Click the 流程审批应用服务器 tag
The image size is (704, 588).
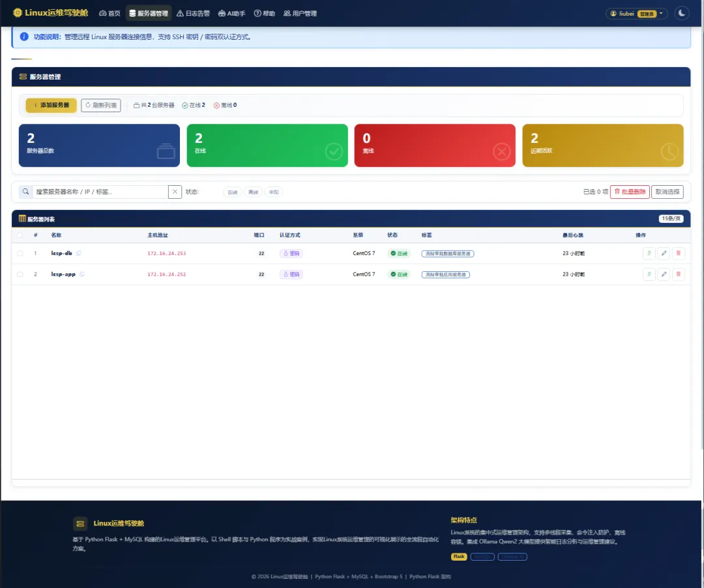[445, 274]
